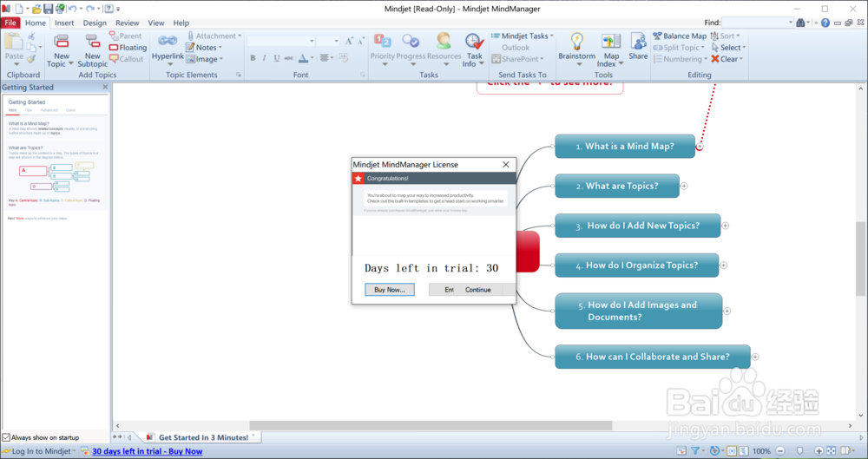The image size is (868, 459).
Task: Close the Getting Started side panel
Action: tap(105, 87)
